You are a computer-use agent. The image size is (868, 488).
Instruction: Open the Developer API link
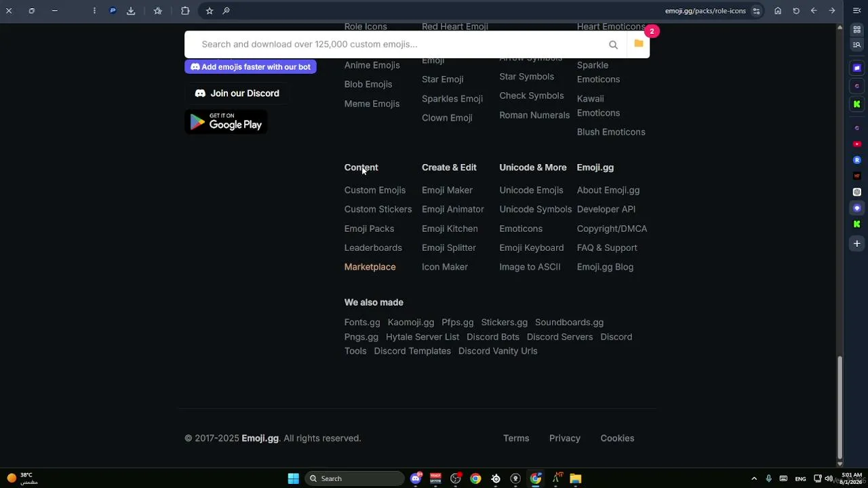coord(606,209)
